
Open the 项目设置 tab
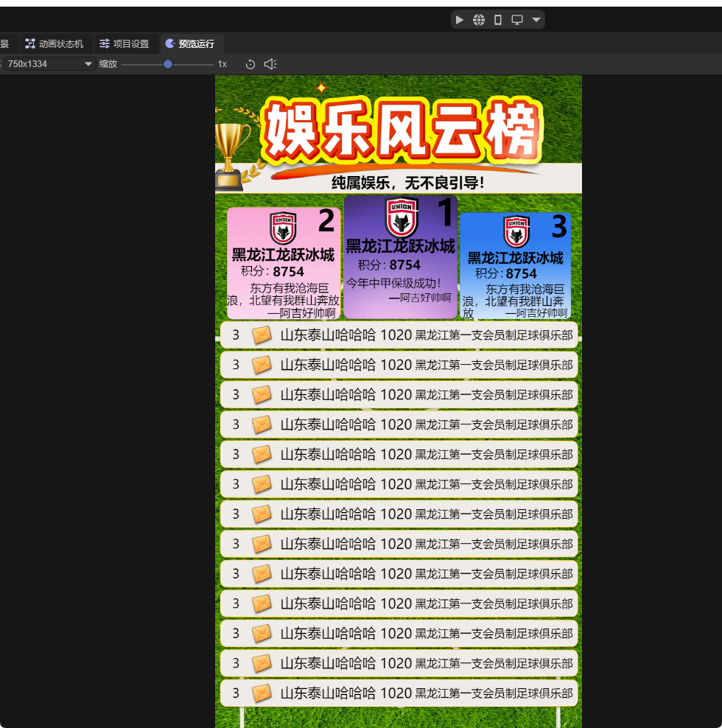point(125,43)
